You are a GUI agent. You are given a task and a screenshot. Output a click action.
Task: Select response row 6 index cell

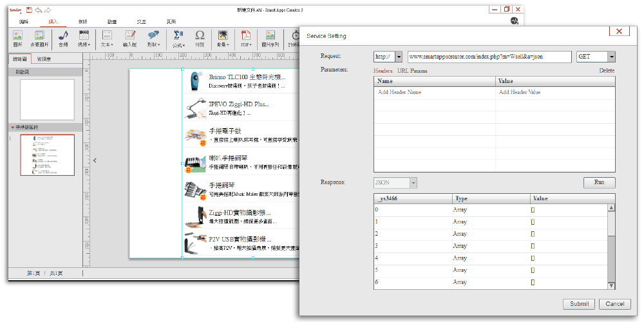click(413, 282)
